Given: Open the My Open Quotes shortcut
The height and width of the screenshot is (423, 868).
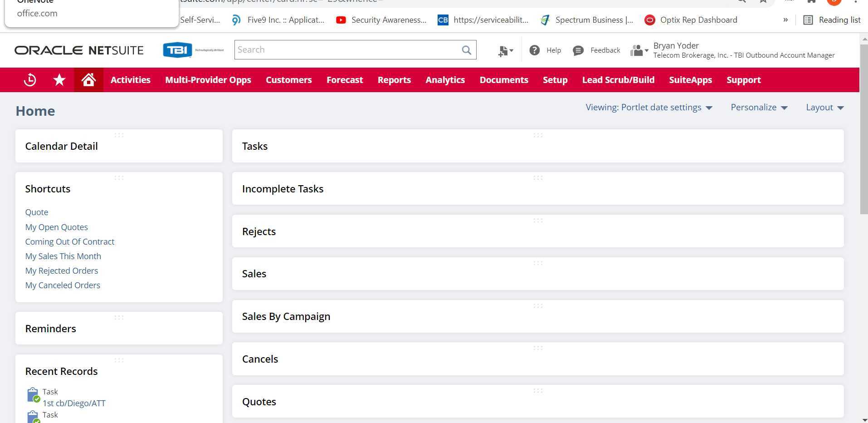Looking at the screenshot, I should (56, 227).
